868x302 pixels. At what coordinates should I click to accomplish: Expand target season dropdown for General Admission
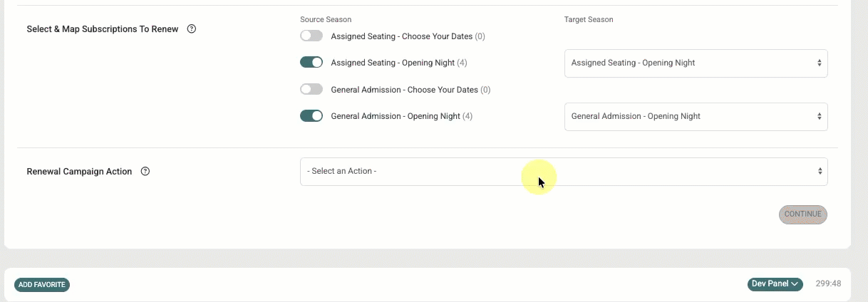coord(696,116)
